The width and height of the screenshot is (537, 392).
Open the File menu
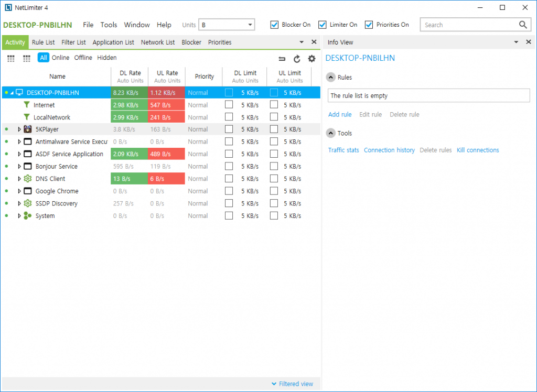click(88, 25)
